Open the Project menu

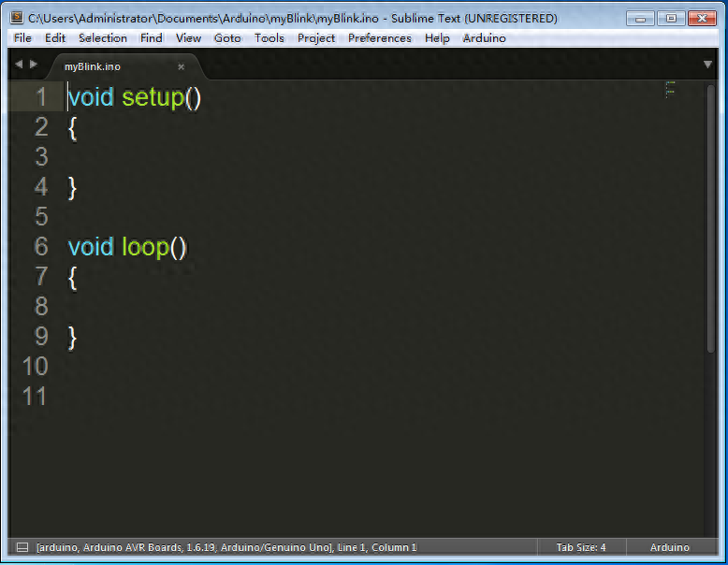coord(316,38)
